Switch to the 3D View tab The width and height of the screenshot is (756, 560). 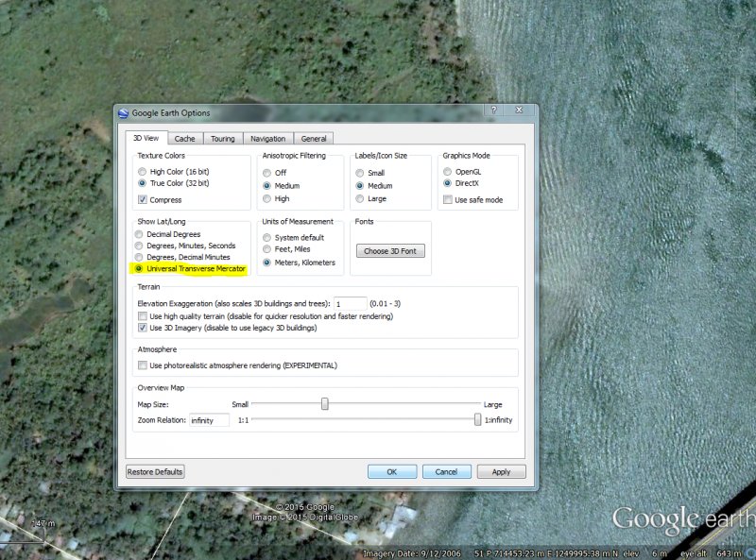click(146, 138)
